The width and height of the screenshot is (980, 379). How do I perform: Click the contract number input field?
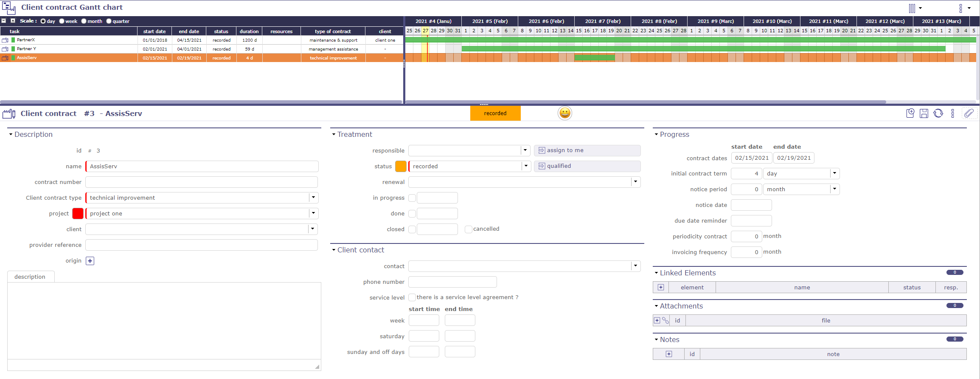[202, 182]
